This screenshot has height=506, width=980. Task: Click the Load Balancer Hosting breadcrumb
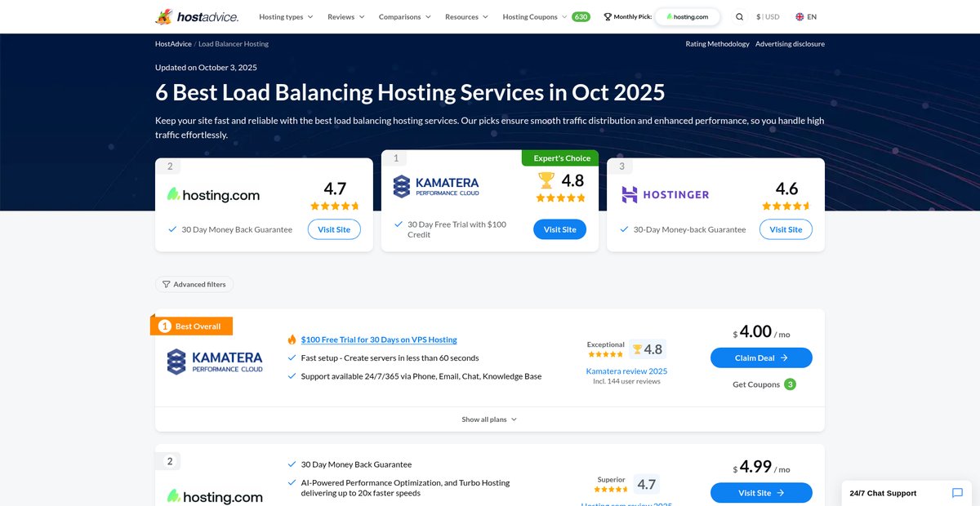(234, 44)
